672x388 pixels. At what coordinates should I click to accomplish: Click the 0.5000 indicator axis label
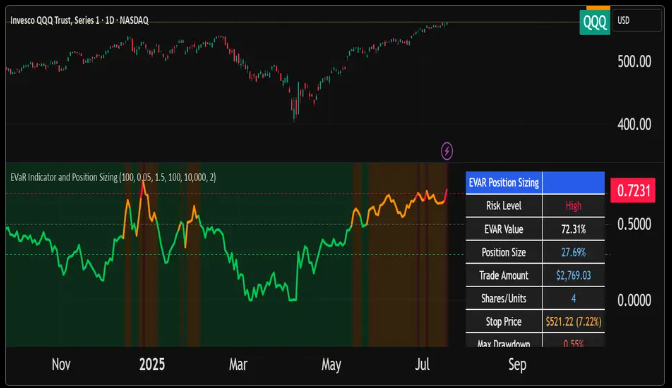(634, 224)
